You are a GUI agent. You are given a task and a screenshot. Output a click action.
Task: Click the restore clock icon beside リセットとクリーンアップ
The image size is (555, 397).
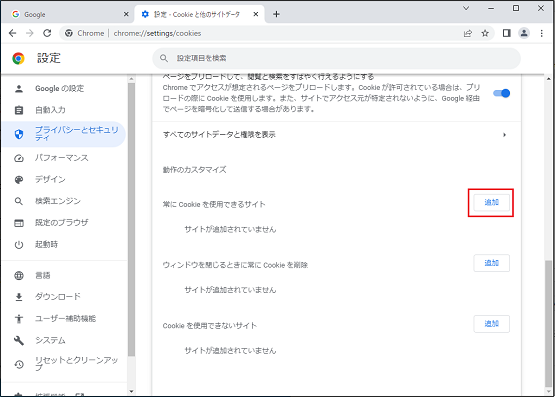19,364
